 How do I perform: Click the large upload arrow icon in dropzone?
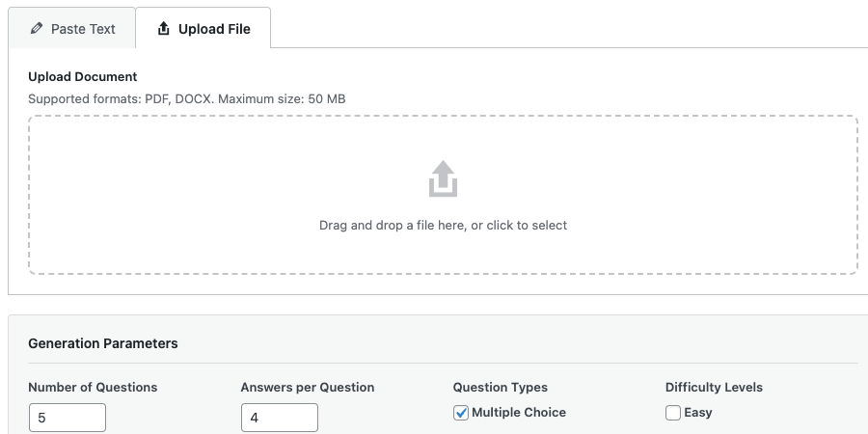pyautogui.click(x=443, y=179)
